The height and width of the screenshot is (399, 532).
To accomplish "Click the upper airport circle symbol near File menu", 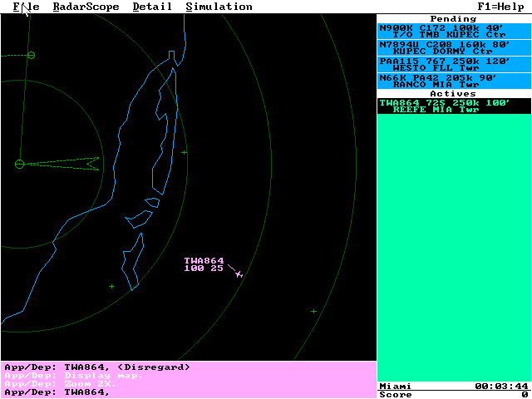I will [31, 55].
